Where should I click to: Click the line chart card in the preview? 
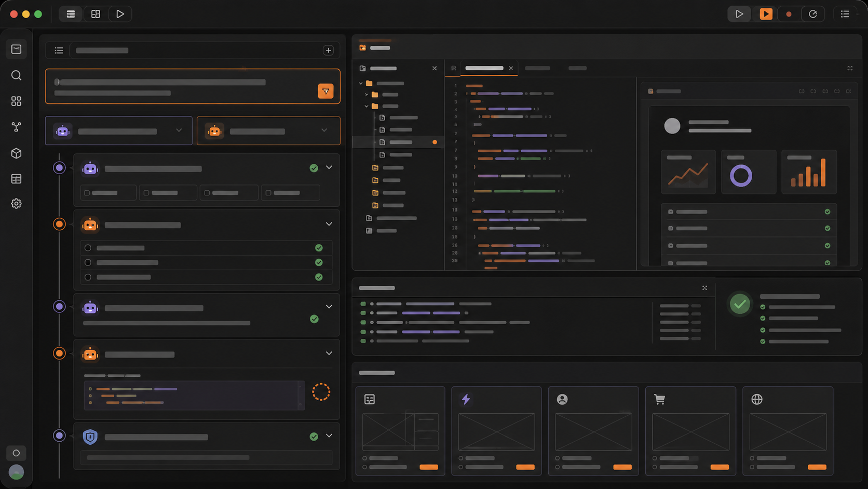pyautogui.click(x=688, y=172)
